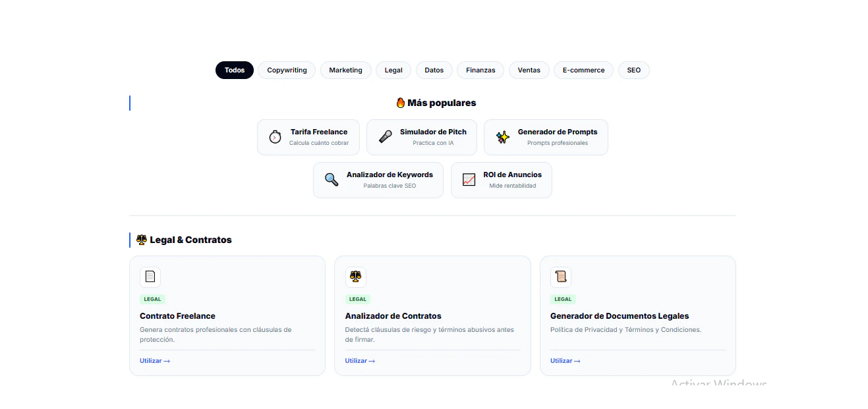Click the 'Calcula cuánto cobrar' subtitle
This screenshot has width=868, height=409.
point(319,143)
